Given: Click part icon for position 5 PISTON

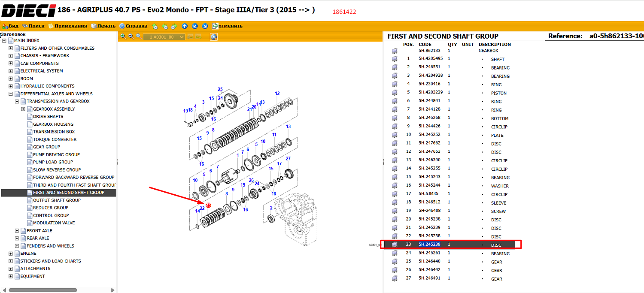Looking at the screenshot, I should click(395, 93).
